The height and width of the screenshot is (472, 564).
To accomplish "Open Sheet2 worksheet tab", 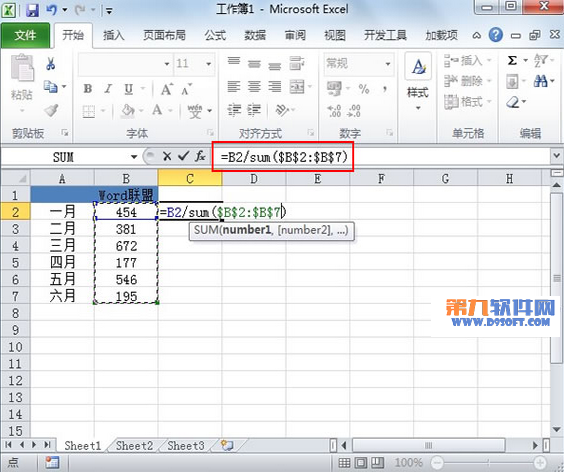I will tap(134, 446).
